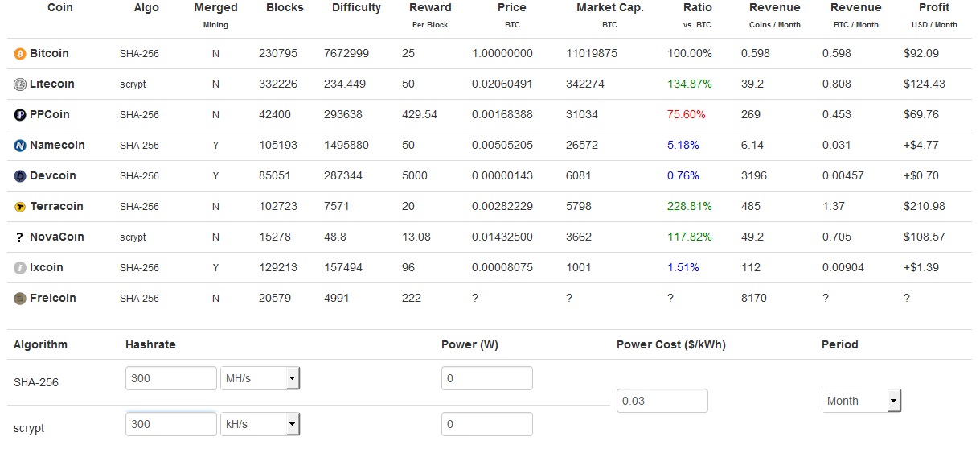Open the Terracoin coin link
The width and height of the screenshot is (980, 449).
coord(56,206)
